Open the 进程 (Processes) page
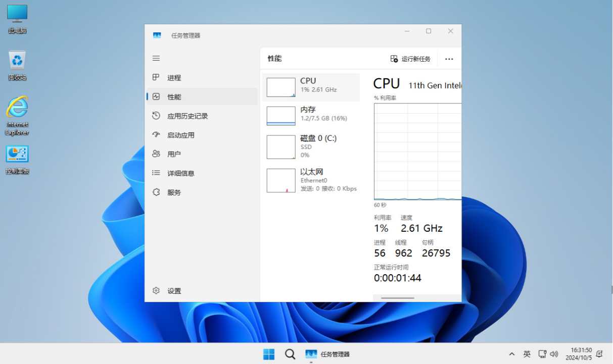The image size is (613, 364). tap(202, 78)
